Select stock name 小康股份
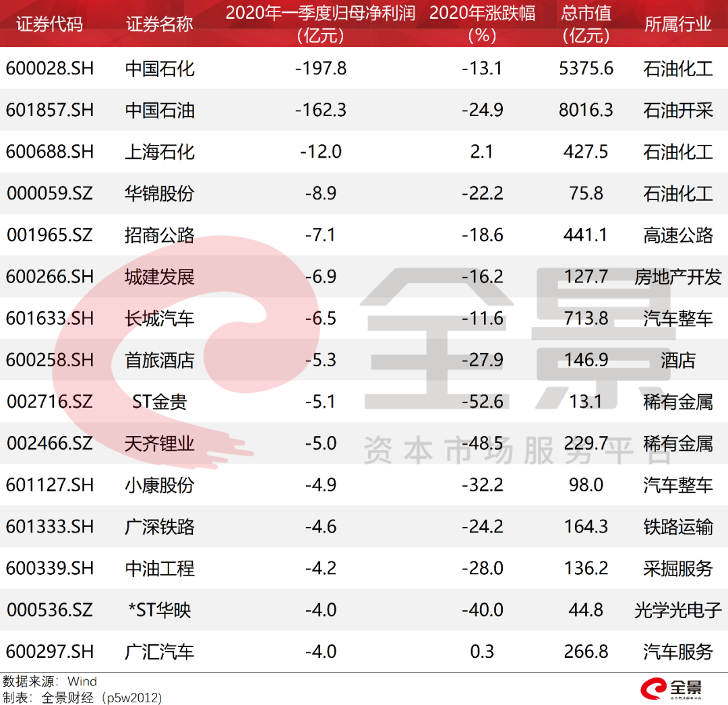This screenshot has height=705, width=728. [x=159, y=485]
